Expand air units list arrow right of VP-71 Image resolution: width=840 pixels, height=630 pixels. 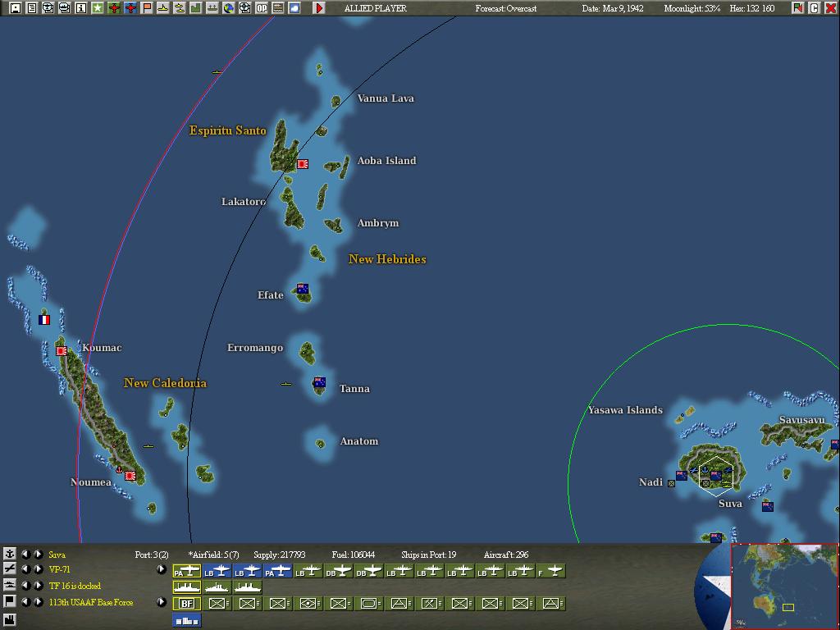coord(162,569)
